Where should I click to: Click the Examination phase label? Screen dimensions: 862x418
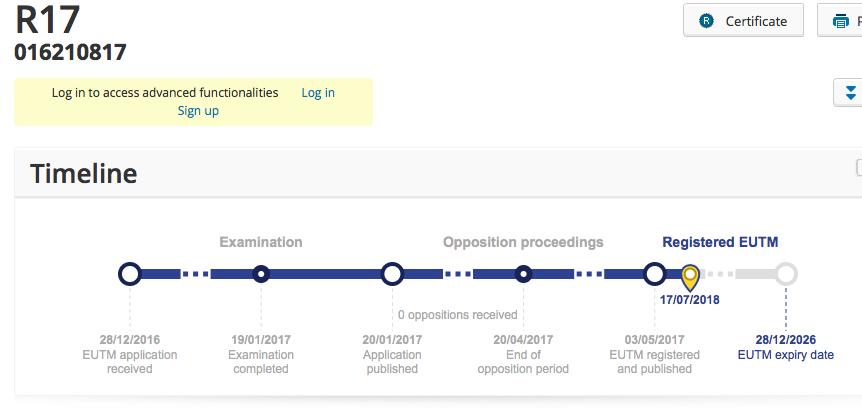pyautogui.click(x=261, y=242)
